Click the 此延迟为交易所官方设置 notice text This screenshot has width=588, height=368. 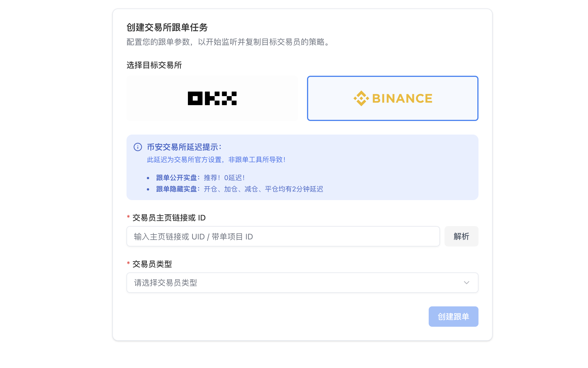[x=216, y=160]
